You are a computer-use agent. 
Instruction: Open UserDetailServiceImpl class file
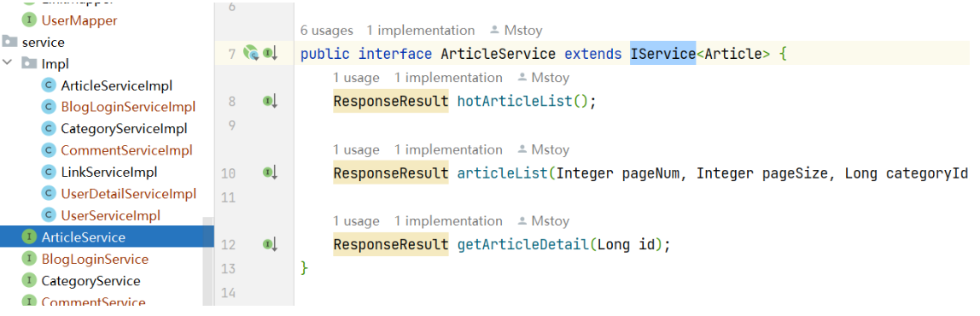tap(128, 193)
